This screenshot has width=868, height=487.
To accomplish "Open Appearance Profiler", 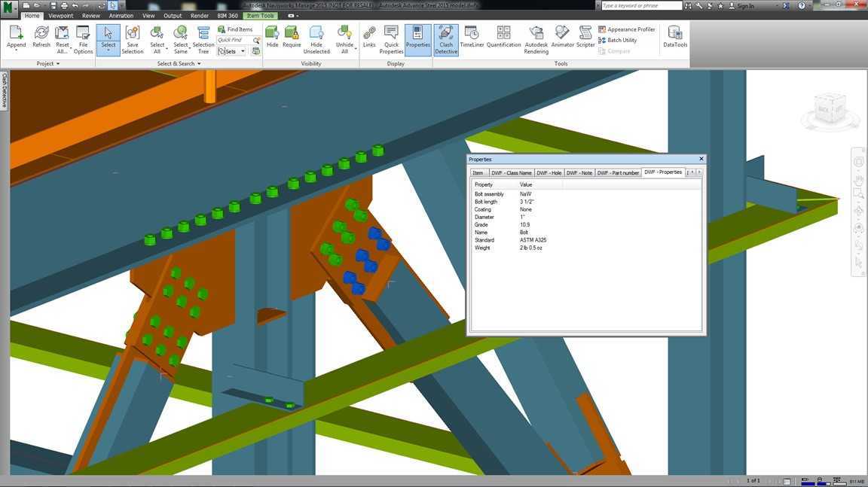I will pyautogui.click(x=627, y=29).
